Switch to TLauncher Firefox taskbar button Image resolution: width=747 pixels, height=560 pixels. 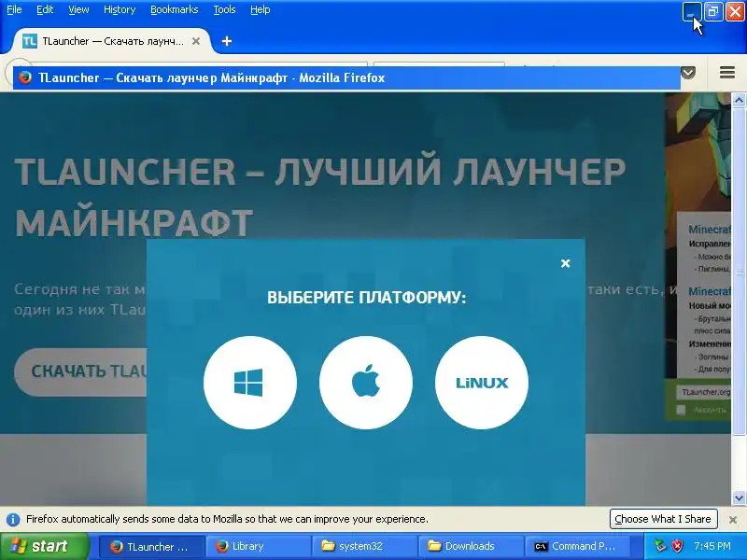tap(151, 547)
